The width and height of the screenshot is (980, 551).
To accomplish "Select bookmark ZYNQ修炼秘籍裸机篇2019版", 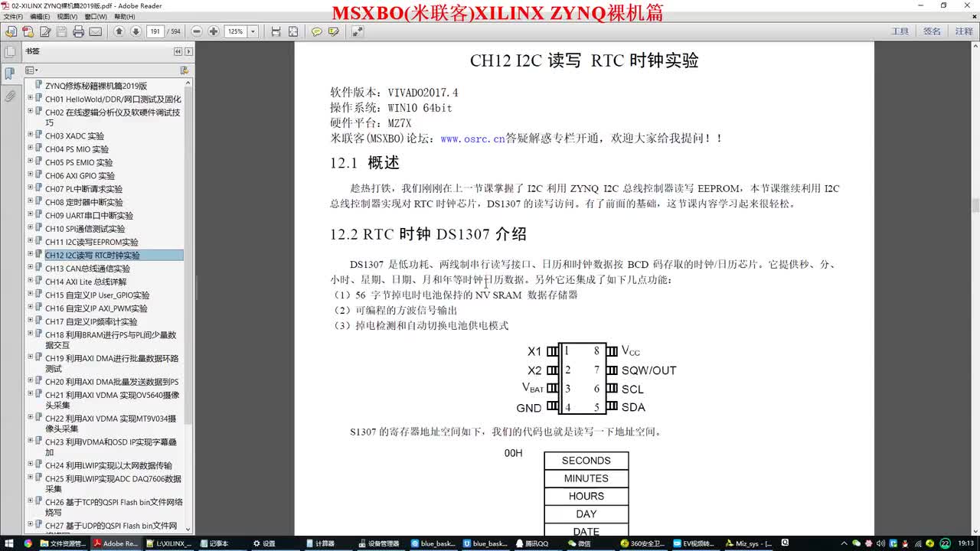I will [96, 86].
